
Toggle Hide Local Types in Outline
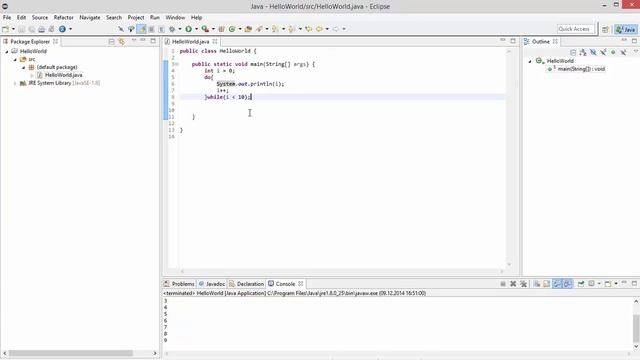coord(623,53)
